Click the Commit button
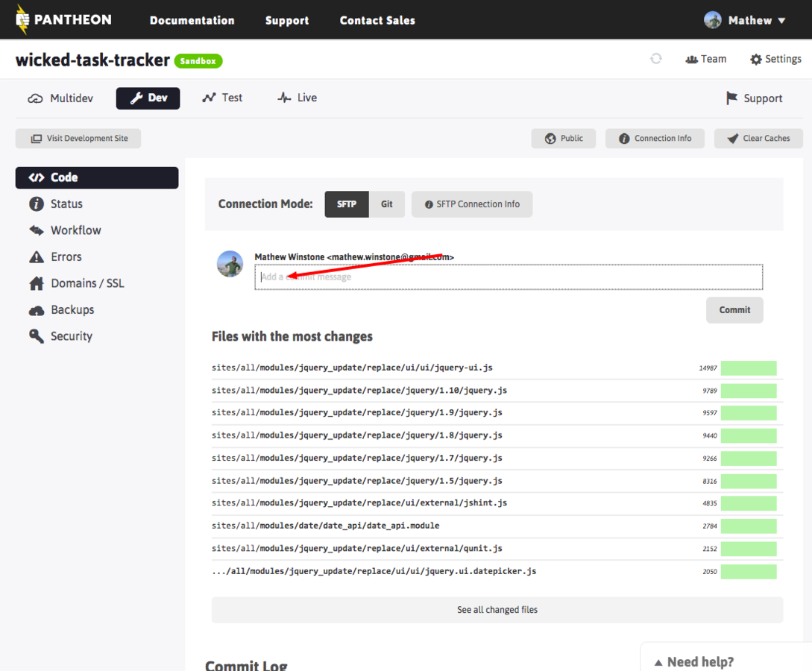Viewport: 812px width, 671px height. tap(734, 309)
